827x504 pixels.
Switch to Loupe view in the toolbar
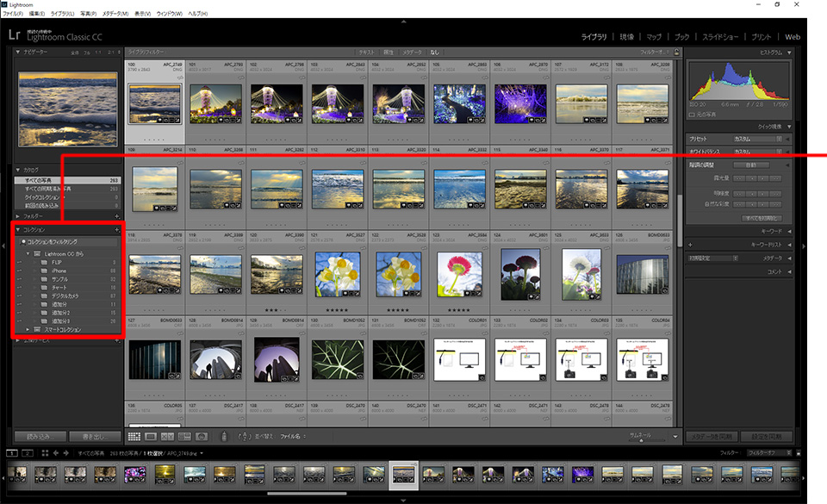(151, 437)
